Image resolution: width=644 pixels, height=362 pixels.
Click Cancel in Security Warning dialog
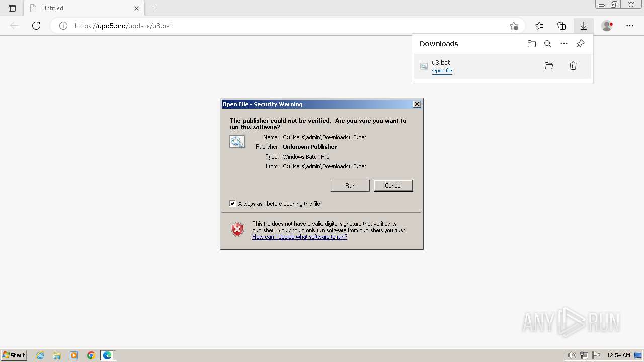(x=393, y=186)
